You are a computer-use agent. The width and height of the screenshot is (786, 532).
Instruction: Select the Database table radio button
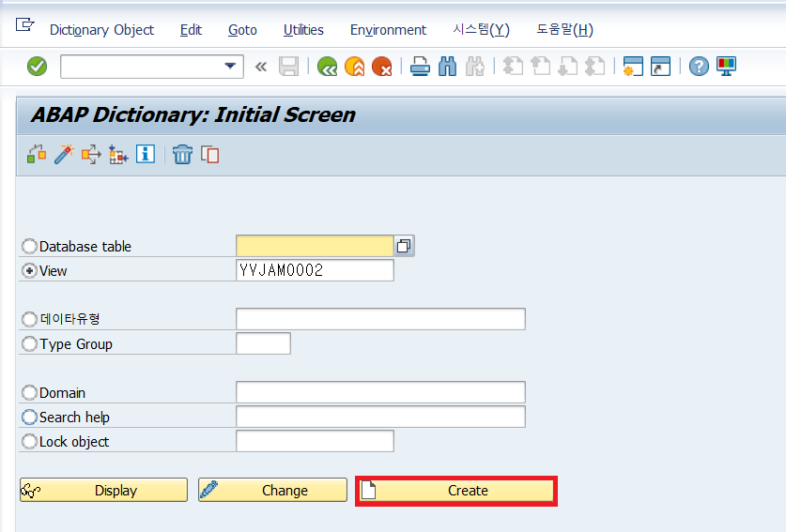(29, 247)
